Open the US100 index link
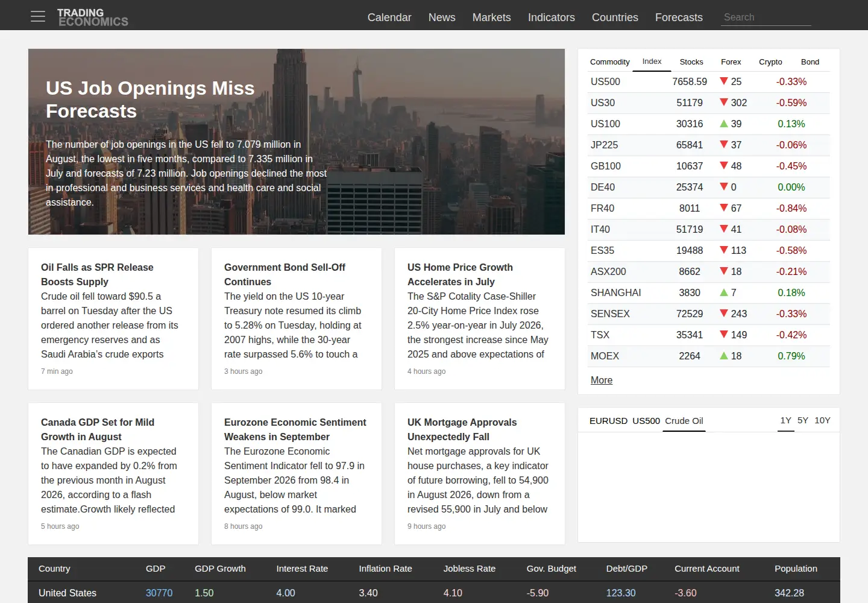The image size is (868, 603). coord(605,124)
